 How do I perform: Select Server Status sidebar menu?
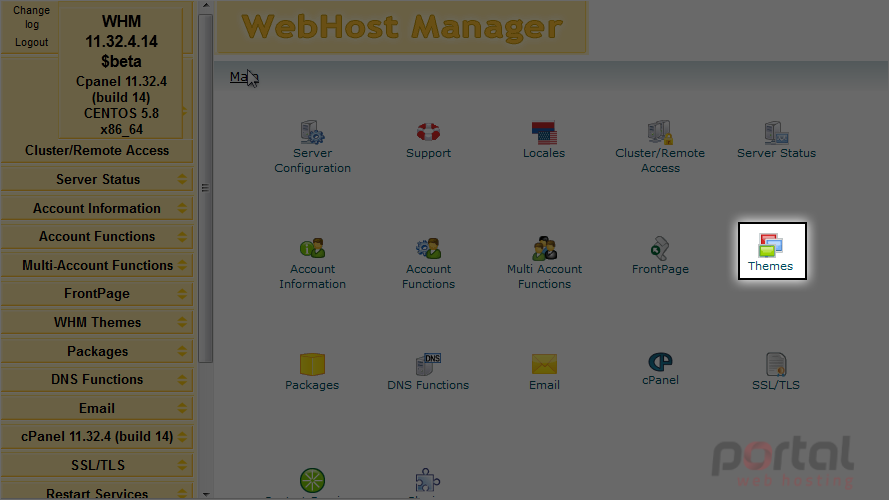click(97, 179)
